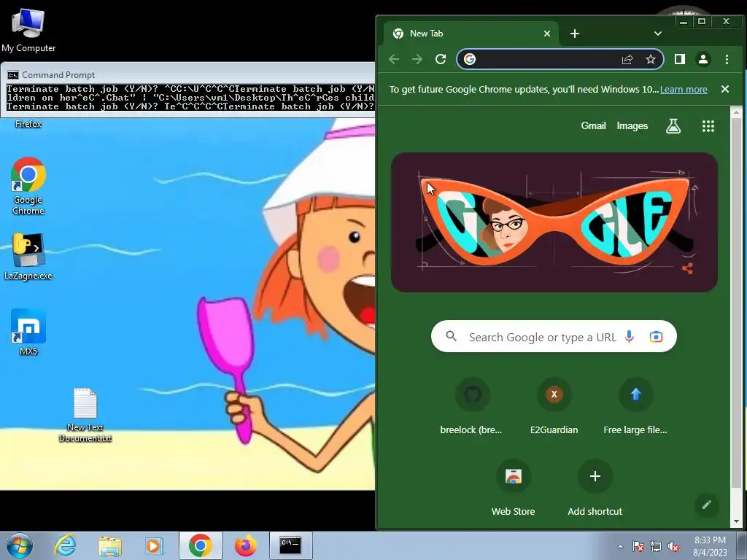The width and height of the screenshot is (747, 560).
Task: Select MX5 browser desktop shortcut
Action: [x=28, y=332]
